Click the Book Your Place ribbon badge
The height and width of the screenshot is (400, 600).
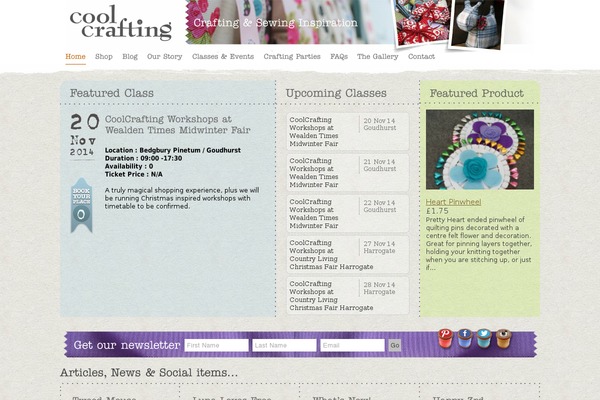81,205
